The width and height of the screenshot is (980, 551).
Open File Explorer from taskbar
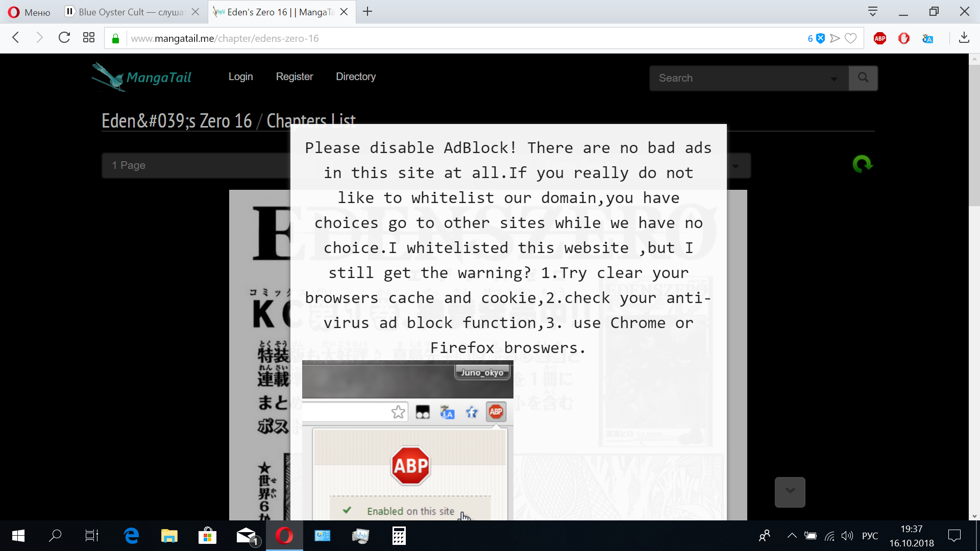pyautogui.click(x=169, y=536)
